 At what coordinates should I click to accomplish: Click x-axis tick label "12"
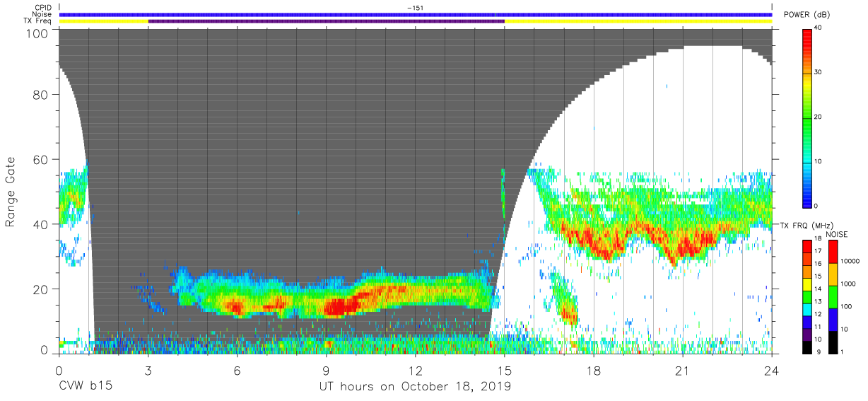tap(415, 371)
